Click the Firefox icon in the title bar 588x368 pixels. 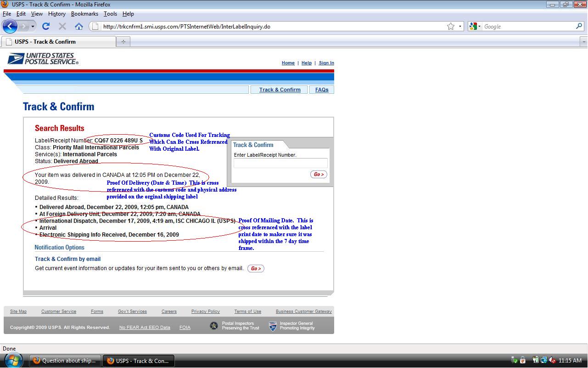[5, 4]
